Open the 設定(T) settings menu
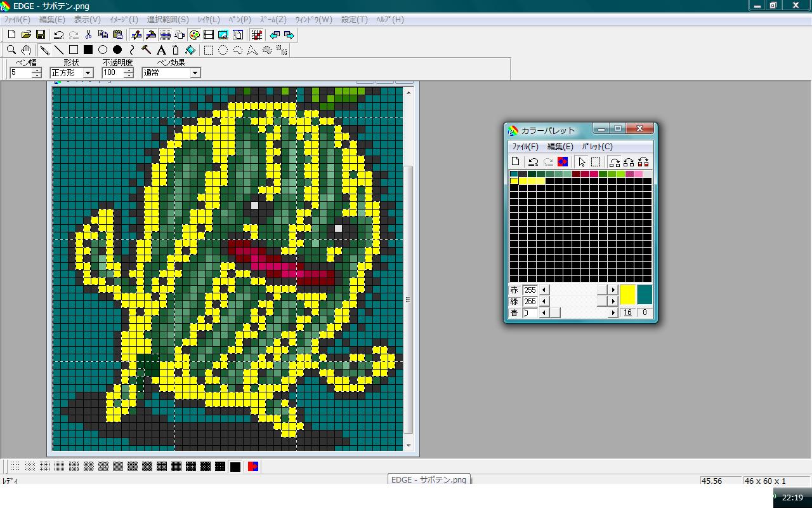 point(355,19)
